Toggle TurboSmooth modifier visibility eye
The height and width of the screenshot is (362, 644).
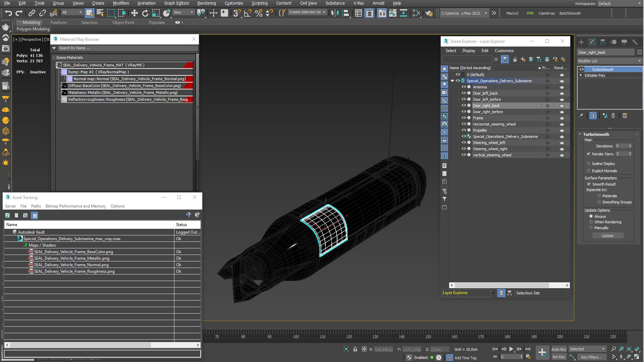coord(582,69)
